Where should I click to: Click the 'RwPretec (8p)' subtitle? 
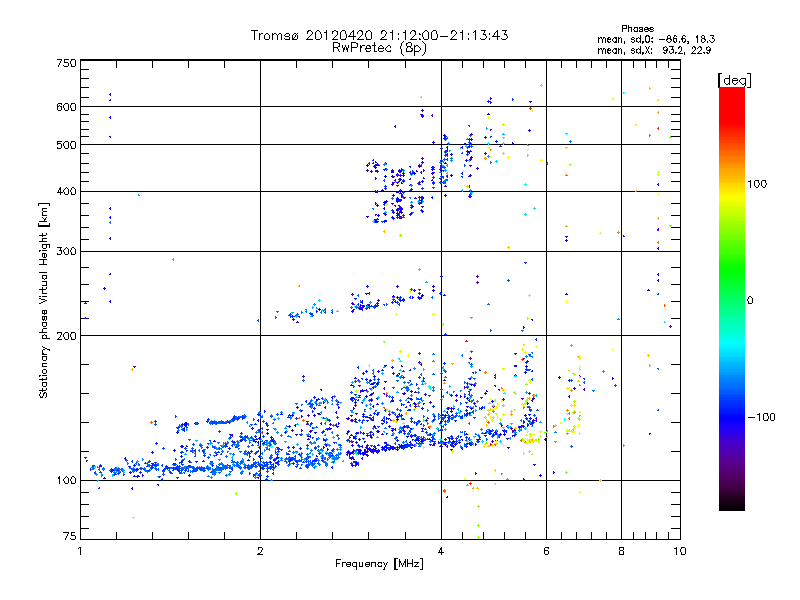[x=379, y=48]
